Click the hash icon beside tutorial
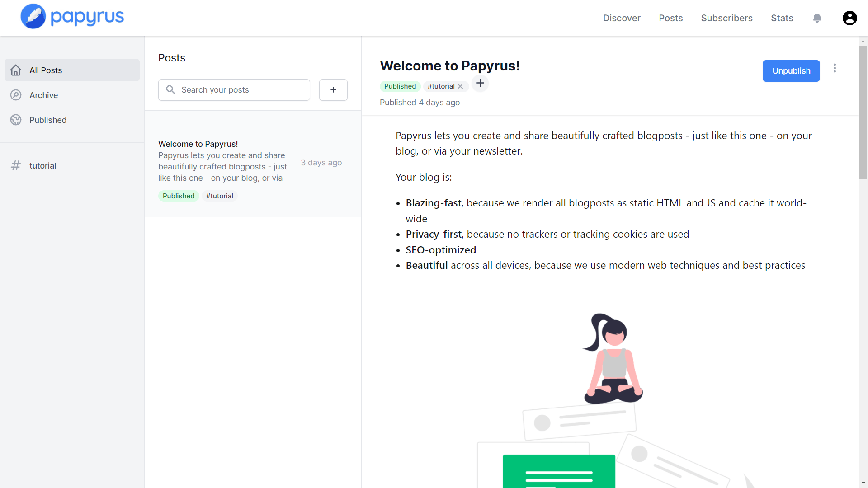868x488 pixels. pos(16,165)
